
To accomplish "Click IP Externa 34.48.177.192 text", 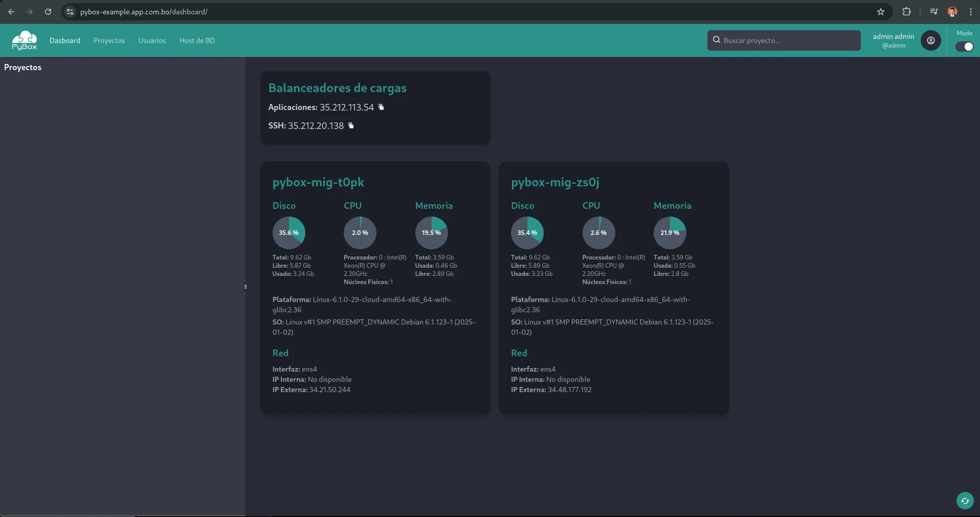I will tap(551, 390).
